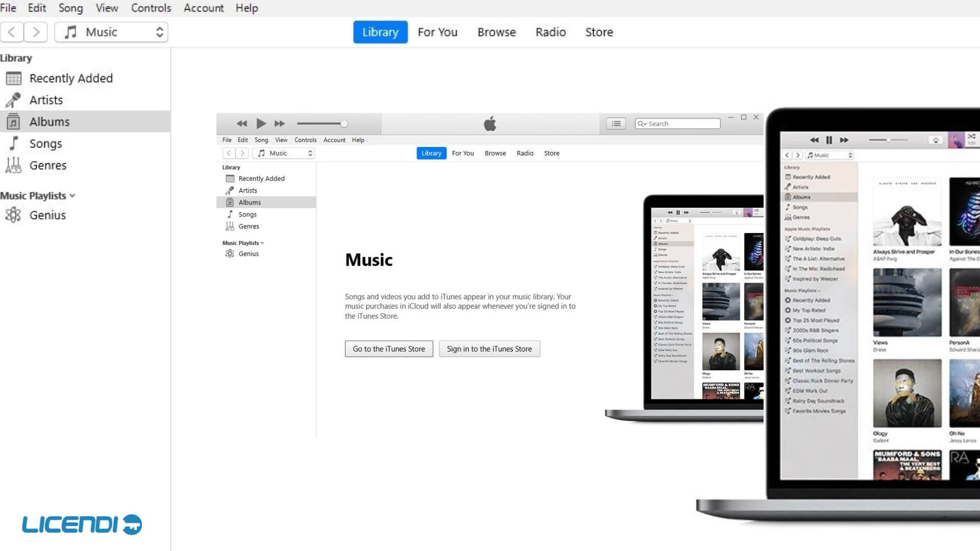Viewport: 980px width, 551px height.
Task: Select the Songs library icon
Action: point(15,143)
